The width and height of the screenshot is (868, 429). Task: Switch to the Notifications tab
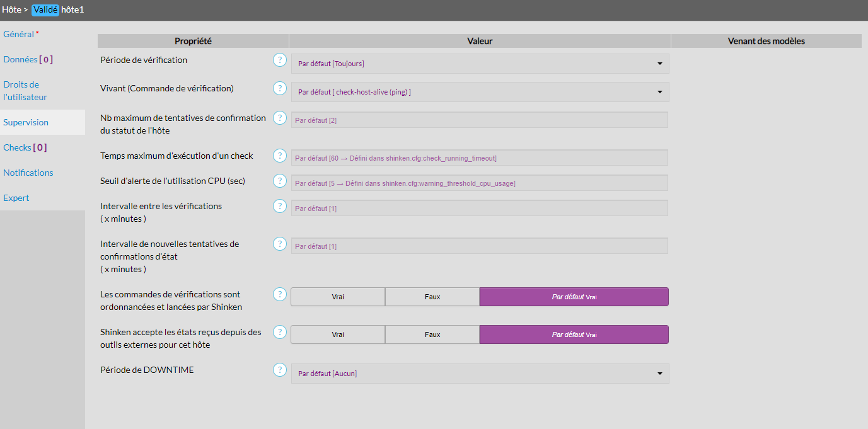pos(28,173)
